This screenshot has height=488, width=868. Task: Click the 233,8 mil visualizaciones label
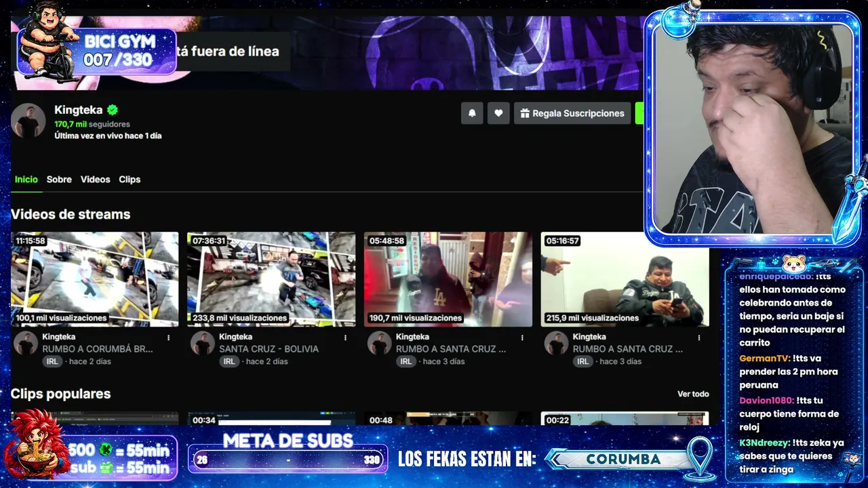click(239, 318)
